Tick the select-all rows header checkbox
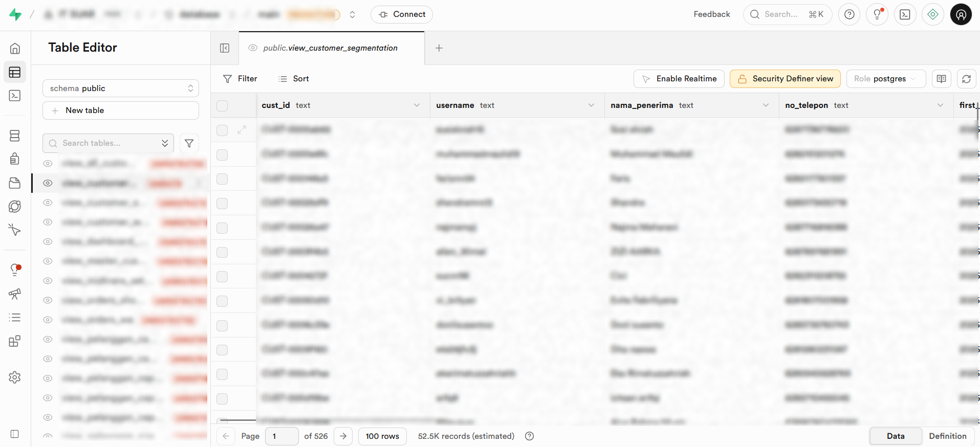The width and height of the screenshot is (980, 447). pyautogui.click(x=222, y=106)
